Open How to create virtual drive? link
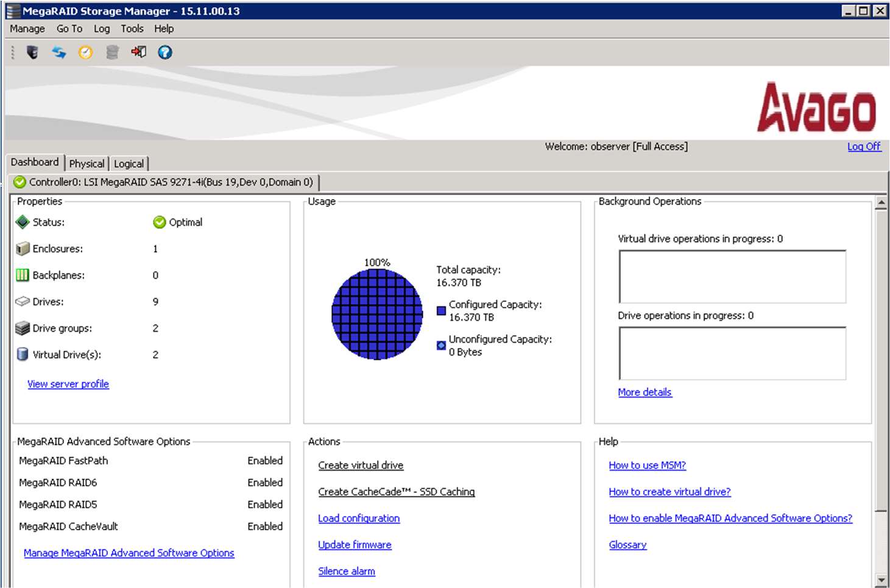Image resolution: width=890 pixels, height=588 pixels. [x=669, y=492]
